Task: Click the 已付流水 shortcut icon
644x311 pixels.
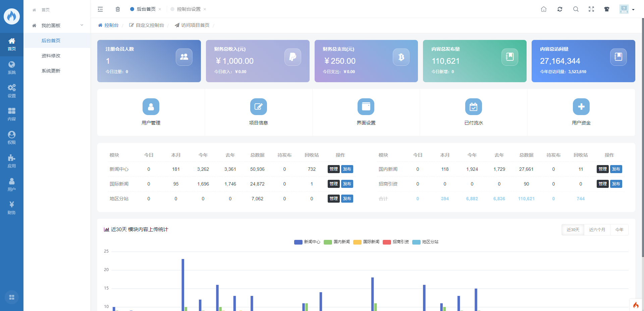Action: tap(474, 107)
